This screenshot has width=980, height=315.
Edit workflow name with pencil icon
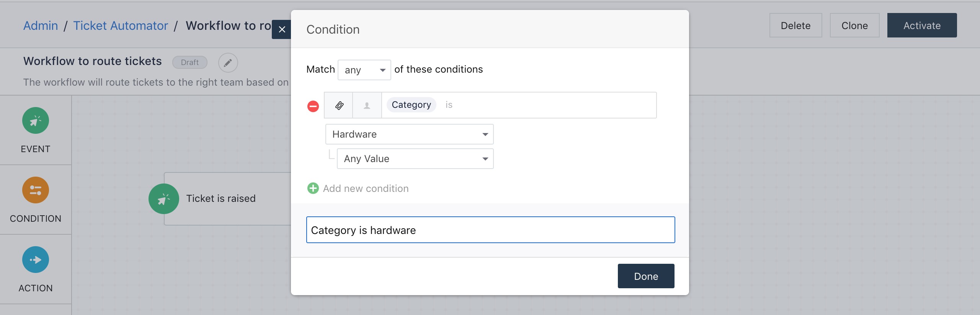(228, 63)
